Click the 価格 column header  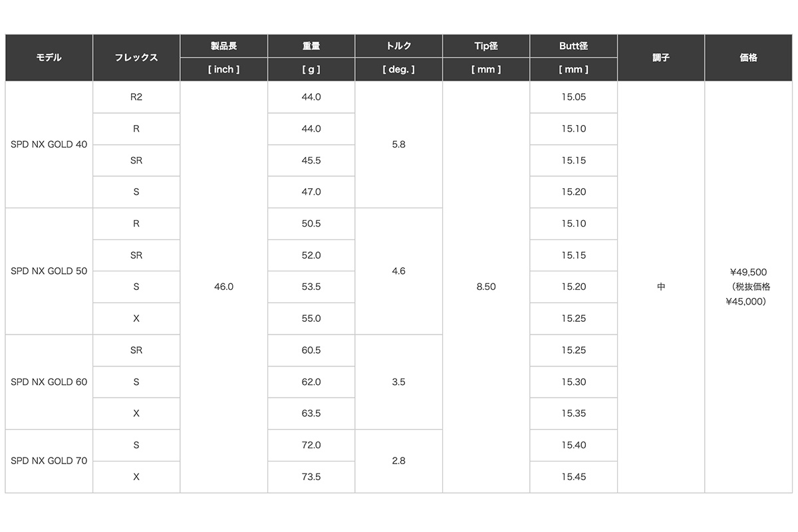748,58
